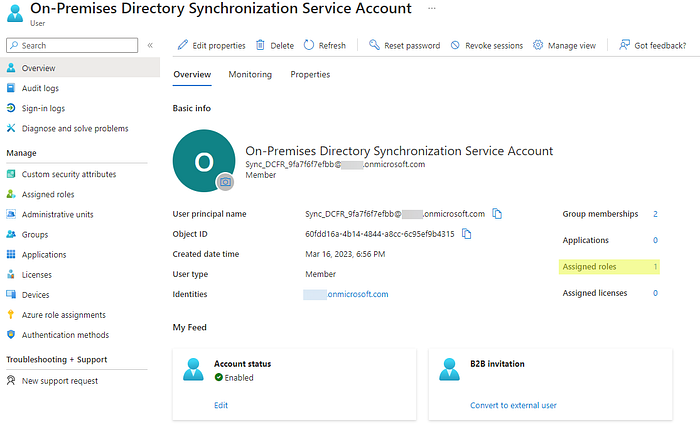This screenshot has width=700, height=429.
Task: Open Authentication methods menu item
Action: [65, 335]
